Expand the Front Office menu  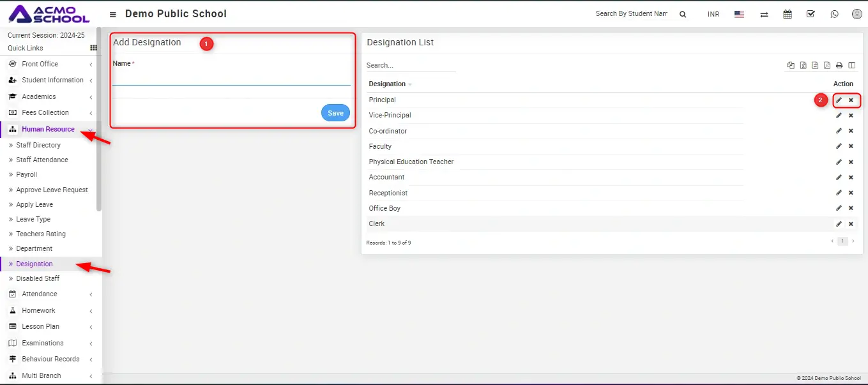pyautogui.click(x=40, y=64)
